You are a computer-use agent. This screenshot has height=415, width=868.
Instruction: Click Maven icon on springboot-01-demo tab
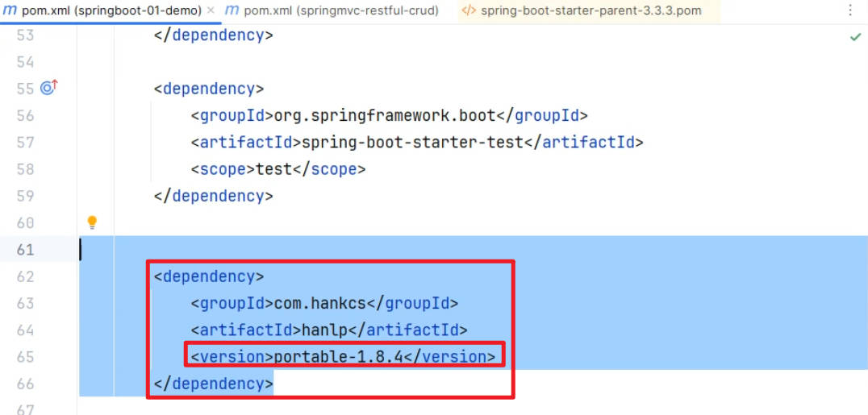tap(10, 10)
